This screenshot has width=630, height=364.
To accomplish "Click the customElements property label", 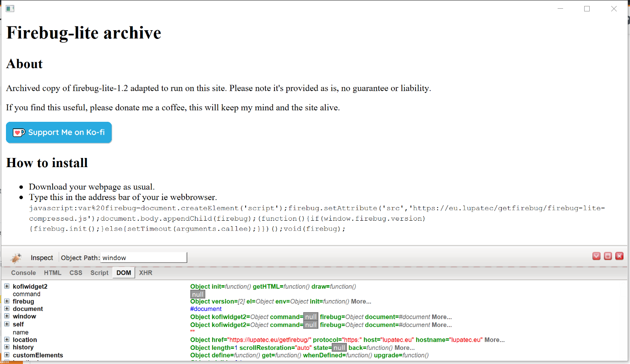I will (x=38, y=355).
